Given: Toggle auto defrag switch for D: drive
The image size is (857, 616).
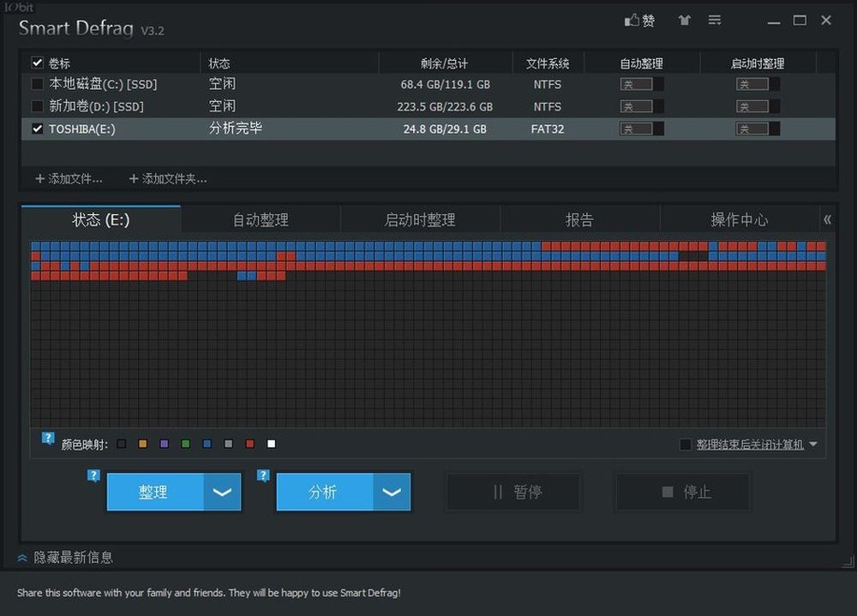Looking at the screenshot, I should [x=642, y=106].
